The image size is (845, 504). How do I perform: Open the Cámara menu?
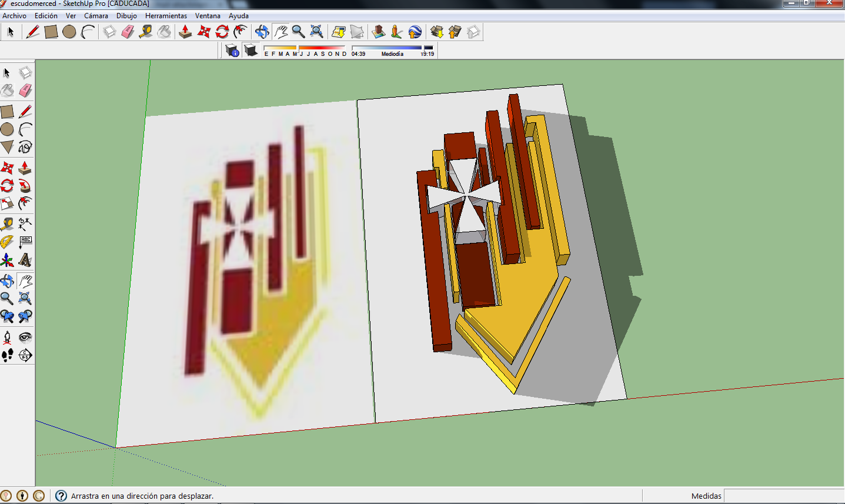click(96, 16)
